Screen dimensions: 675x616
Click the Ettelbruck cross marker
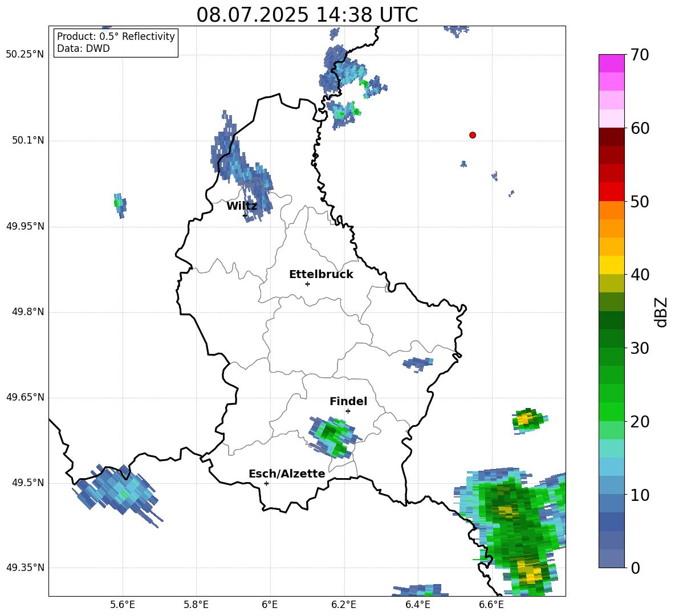(x=307, y=284)
